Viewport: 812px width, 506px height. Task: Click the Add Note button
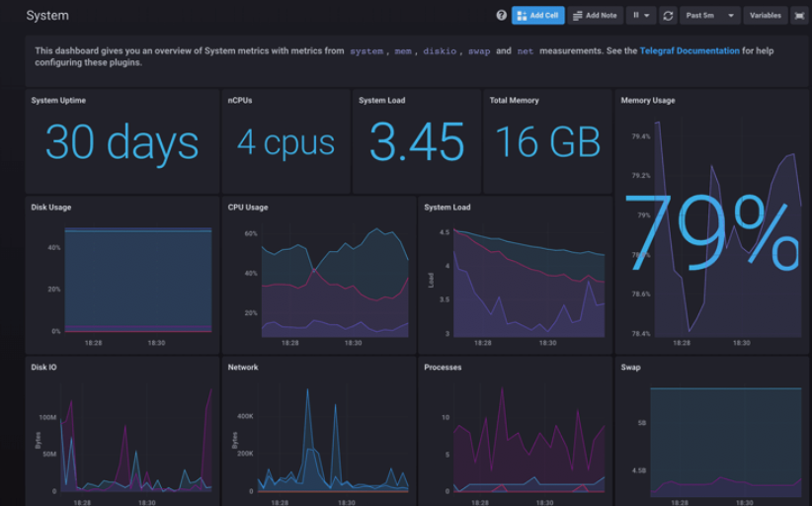pyautogui.click(x=595, y=16)
